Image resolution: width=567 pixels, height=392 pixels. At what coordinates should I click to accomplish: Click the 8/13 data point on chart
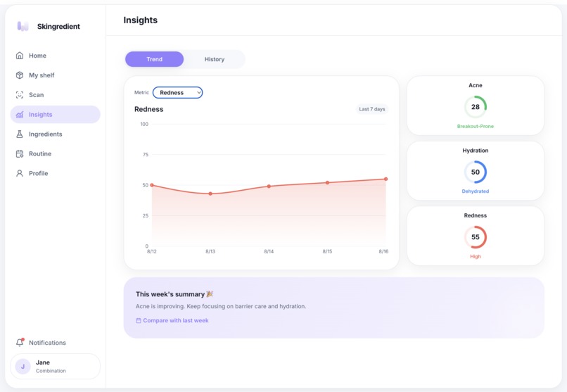click(x=210, y=194)
